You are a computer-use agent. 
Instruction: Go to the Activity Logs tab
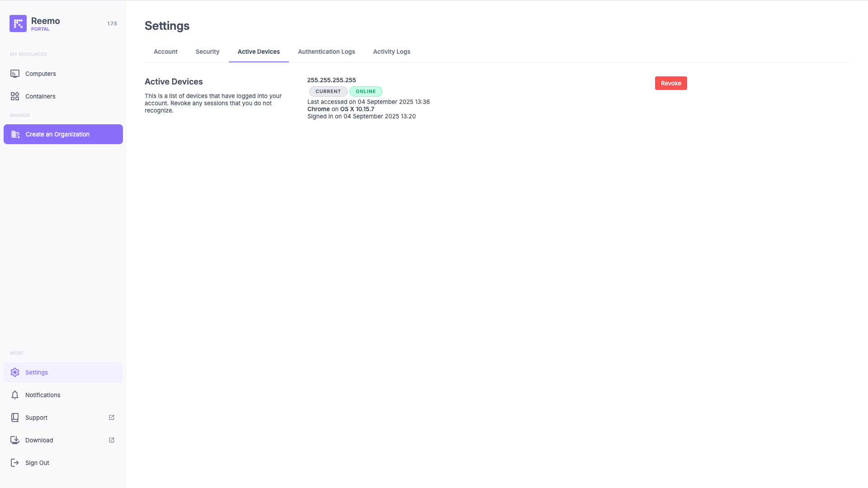tap(392, 52)
